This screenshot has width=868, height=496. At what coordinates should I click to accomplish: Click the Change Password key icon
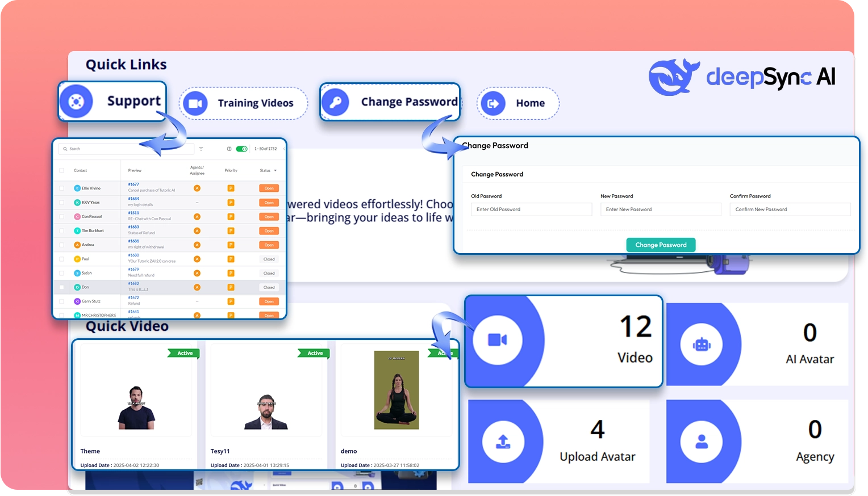pos(335,103)
